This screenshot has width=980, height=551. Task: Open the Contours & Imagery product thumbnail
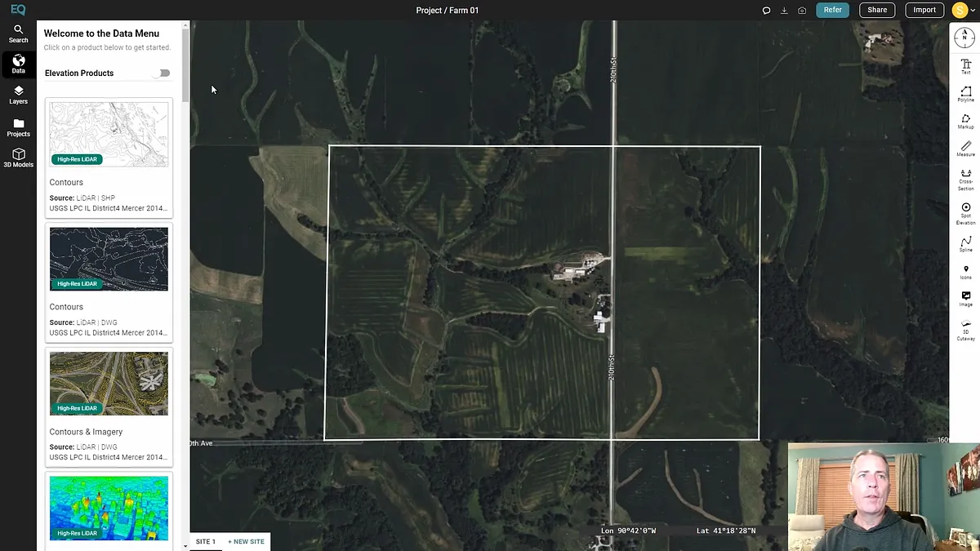[109, 384]
